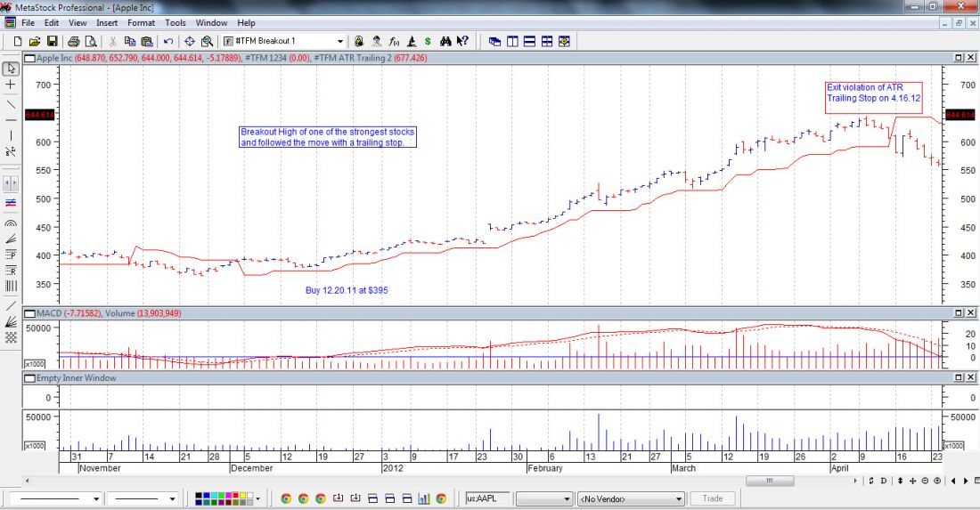Open the Tools menu
Screen dimensions: 980x510
(176, 22)
